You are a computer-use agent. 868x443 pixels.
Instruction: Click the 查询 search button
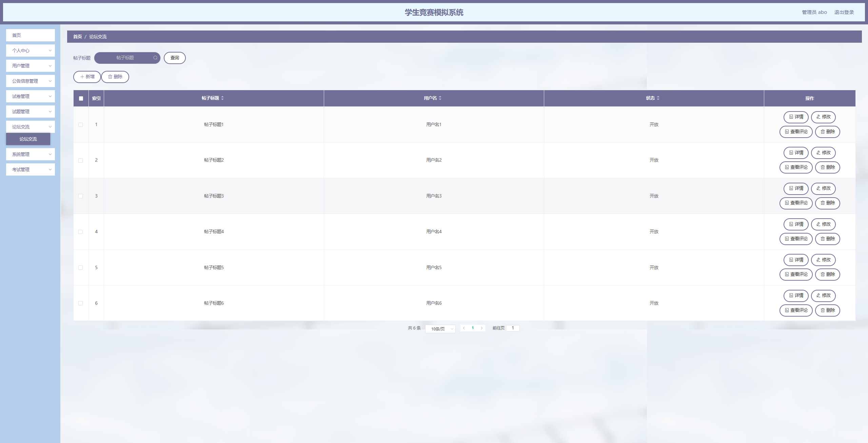coord(175,58)
